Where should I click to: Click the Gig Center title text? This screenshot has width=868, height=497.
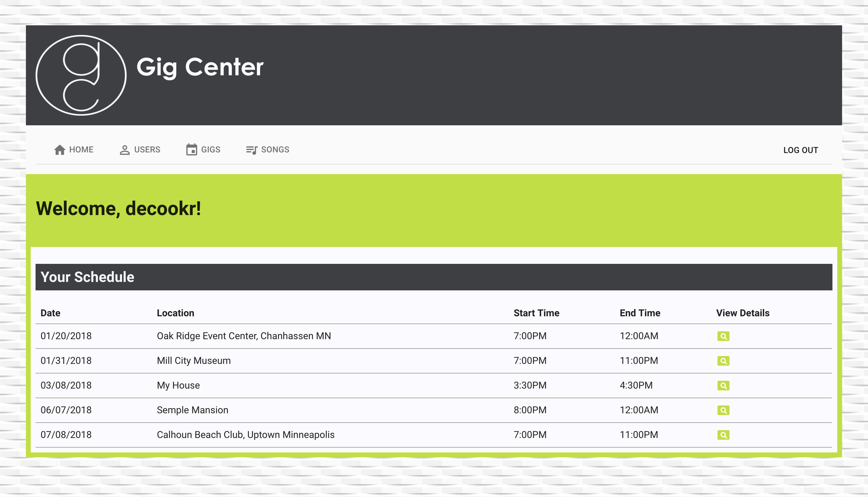(x=200, y=67)
